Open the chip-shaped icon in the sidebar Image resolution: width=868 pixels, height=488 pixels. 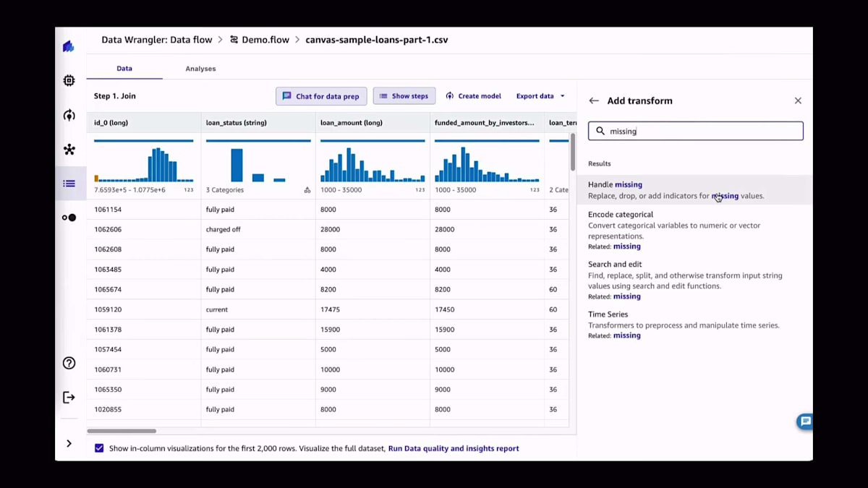tap(69, 80)
